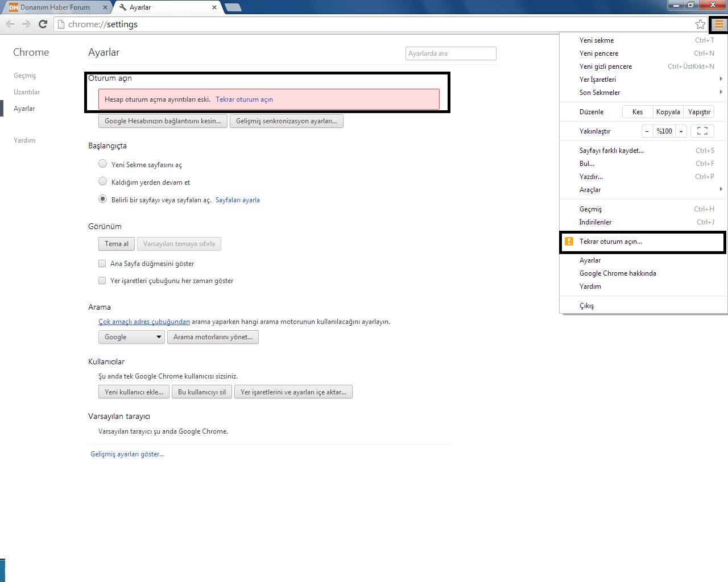Select 'Kaldığım yerden devam et' radio option
Image resolution: width=728 pixels, height=582 pixels.
[102, 181]
